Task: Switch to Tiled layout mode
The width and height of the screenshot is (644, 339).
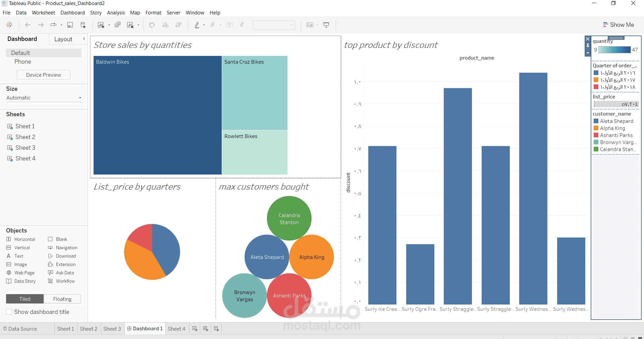Action: (25, 299)
